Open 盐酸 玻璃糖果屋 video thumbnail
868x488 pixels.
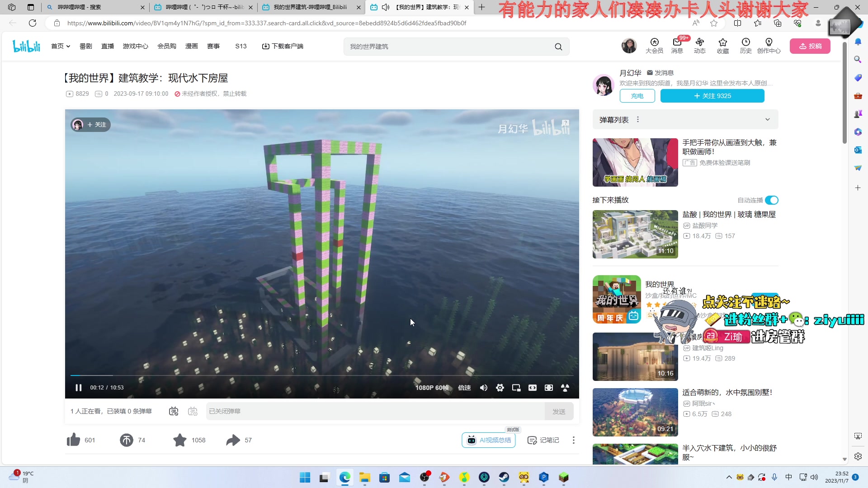[635, 234]
